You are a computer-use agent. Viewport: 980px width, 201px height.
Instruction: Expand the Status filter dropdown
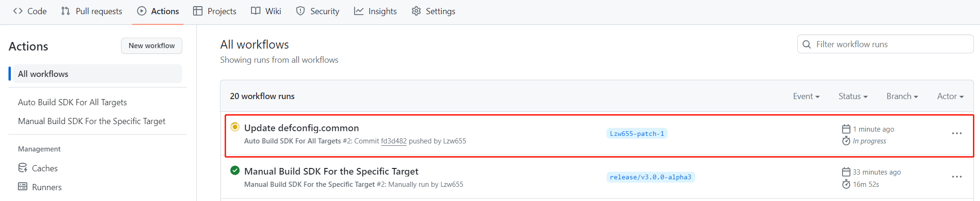click(x=852, y=96)
